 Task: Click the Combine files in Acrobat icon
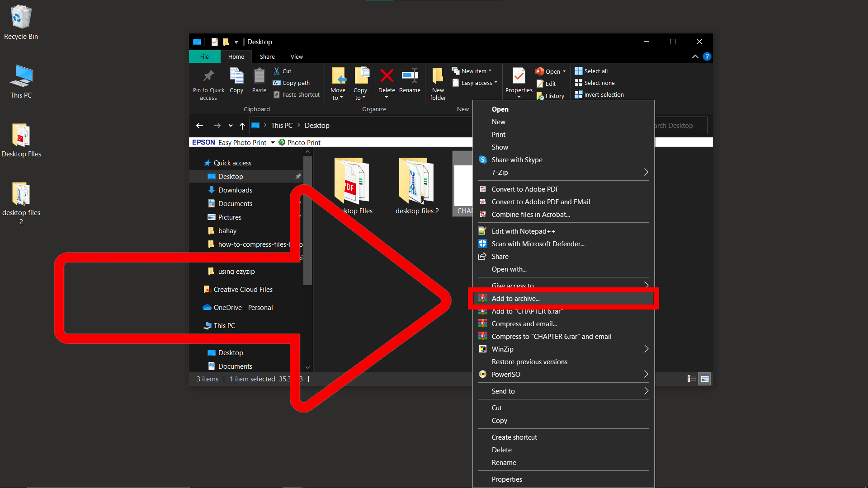[x=482, y=215]
